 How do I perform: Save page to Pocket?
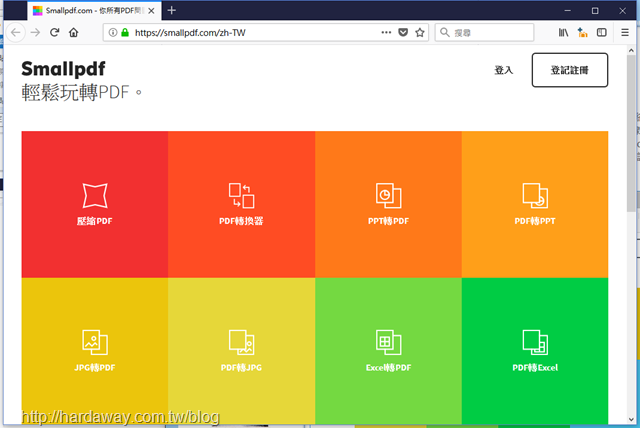coord(403,33)
